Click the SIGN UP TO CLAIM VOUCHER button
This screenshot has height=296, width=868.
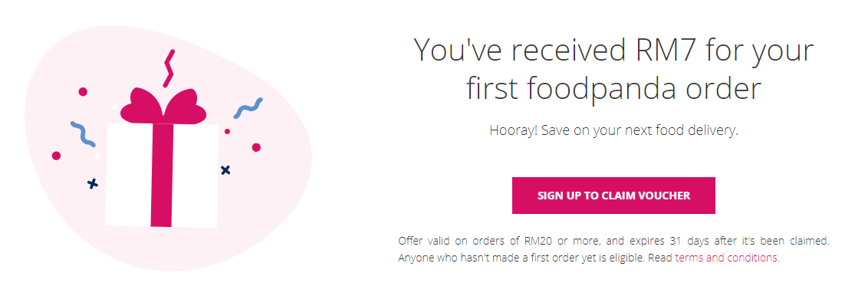tap(613, 196)
